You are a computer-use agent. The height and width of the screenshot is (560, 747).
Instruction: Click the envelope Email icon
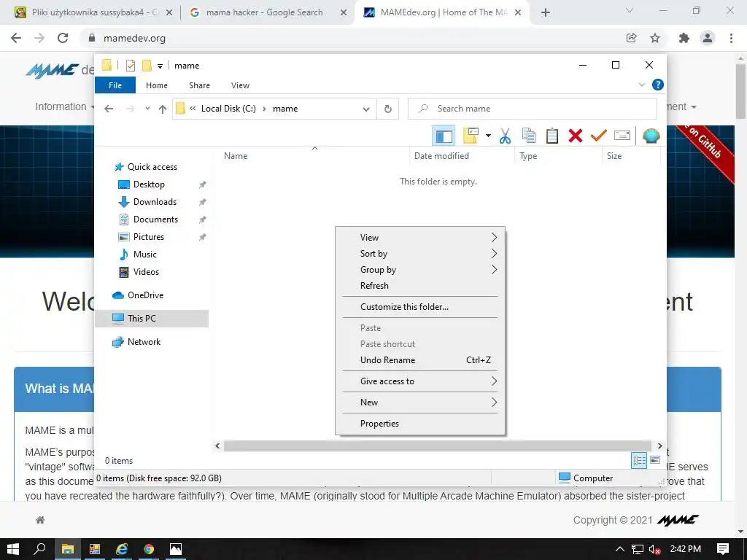(622, 136)
